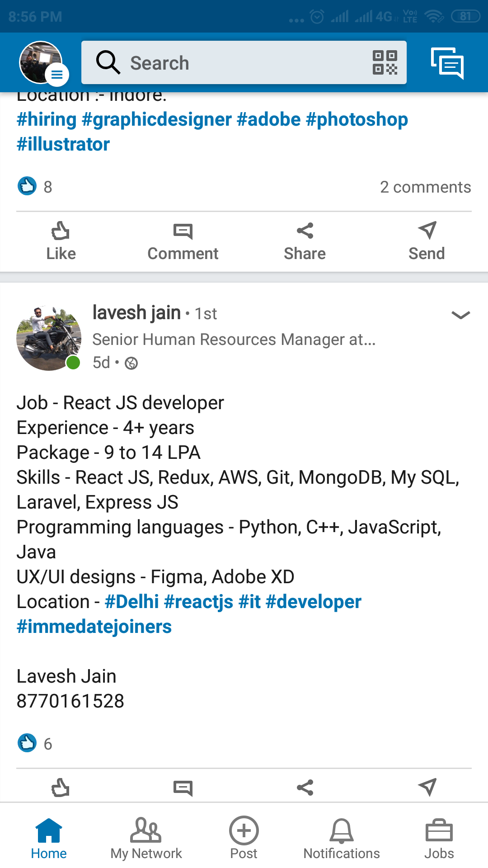This screenshot has height=868, width=488.
Task: Switch to the My Network tab
Action: pos(146,839)
